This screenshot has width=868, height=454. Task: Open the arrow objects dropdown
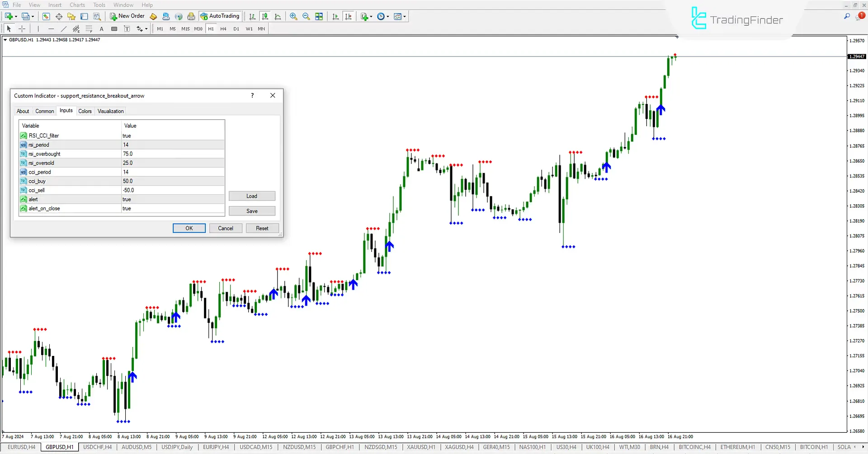click(146, 28)
